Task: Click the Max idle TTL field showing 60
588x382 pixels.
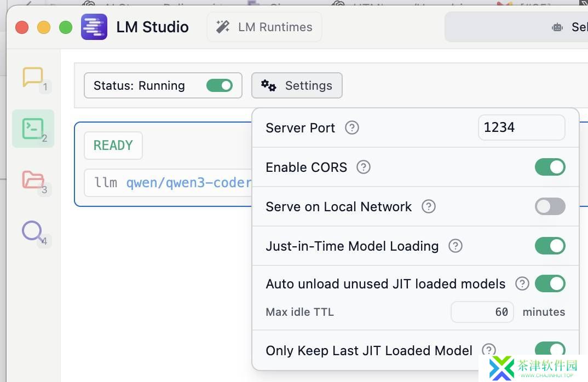Action: (x=482, y=312)
